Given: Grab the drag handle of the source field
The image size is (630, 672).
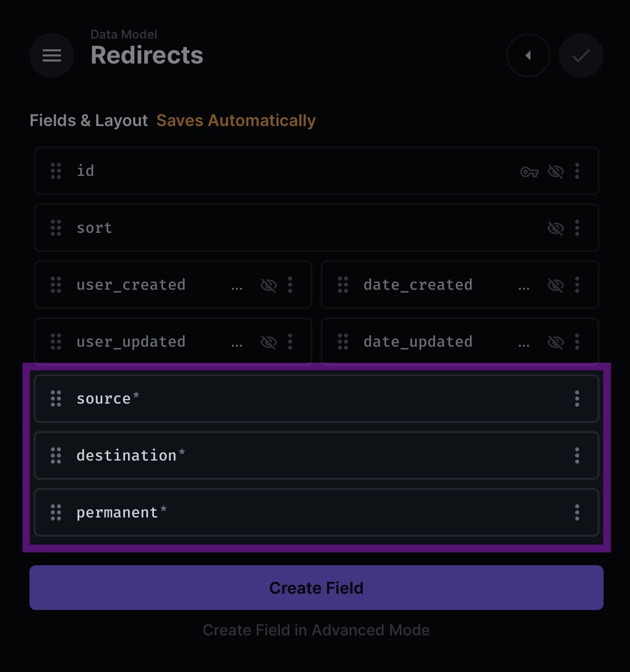Looking at the screenshot, I should 56,399.
